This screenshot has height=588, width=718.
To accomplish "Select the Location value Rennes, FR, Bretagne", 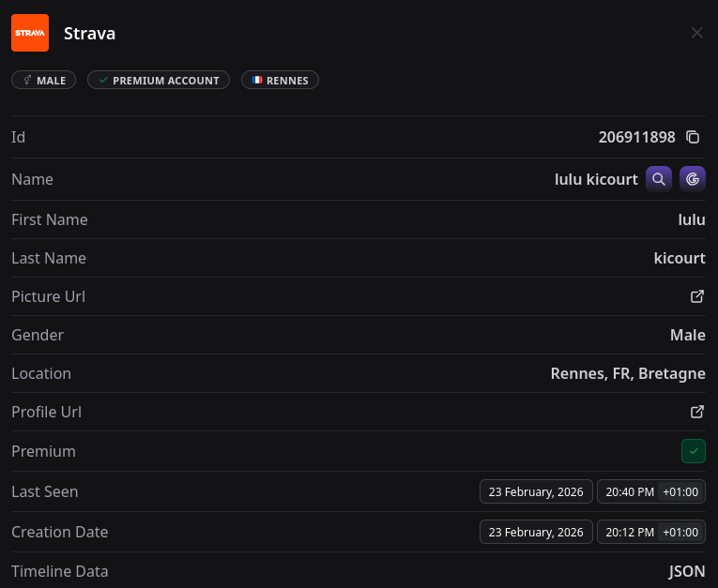I will coord(627,373).
